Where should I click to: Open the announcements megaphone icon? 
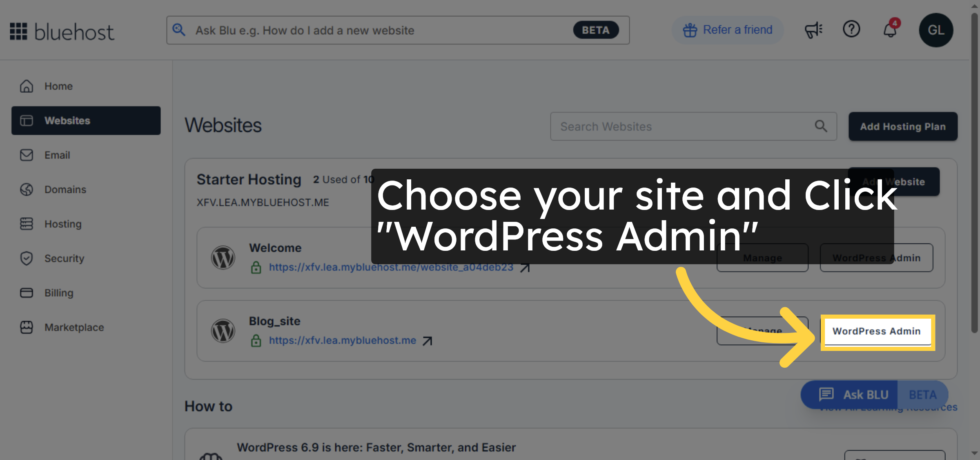[x=813, y=30]
